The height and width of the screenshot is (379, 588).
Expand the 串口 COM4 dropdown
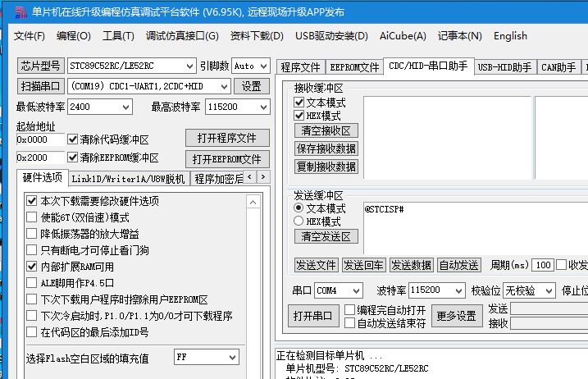356,290
